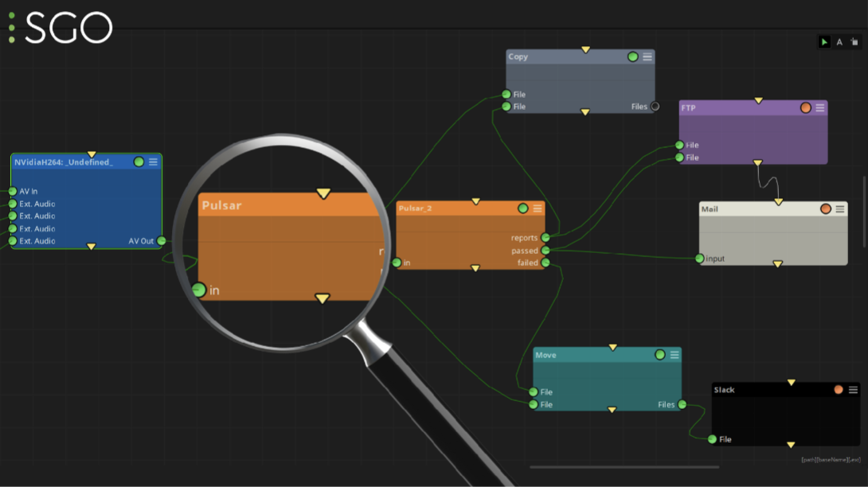Click the Files output port on Move node
Image resolution: width=868 pixels, height=487 pixels.
[682, 404]
